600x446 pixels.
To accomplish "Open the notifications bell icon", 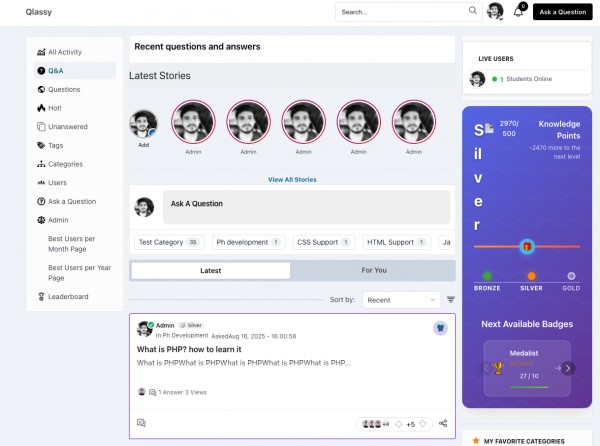I will point(518,12).
